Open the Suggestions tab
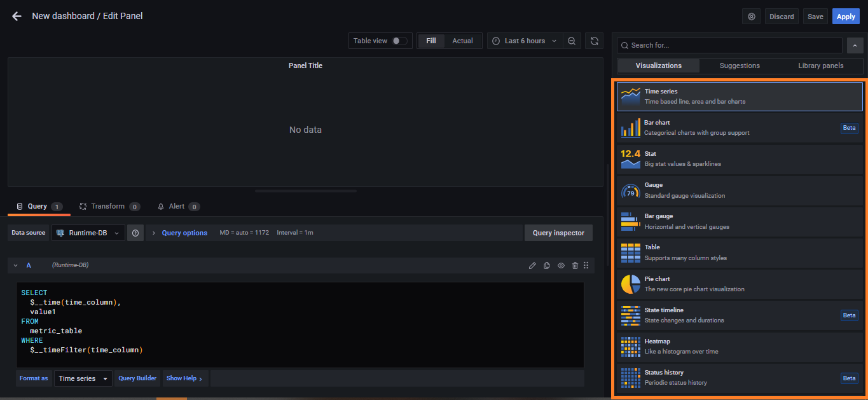 click(x=740, y=66)
